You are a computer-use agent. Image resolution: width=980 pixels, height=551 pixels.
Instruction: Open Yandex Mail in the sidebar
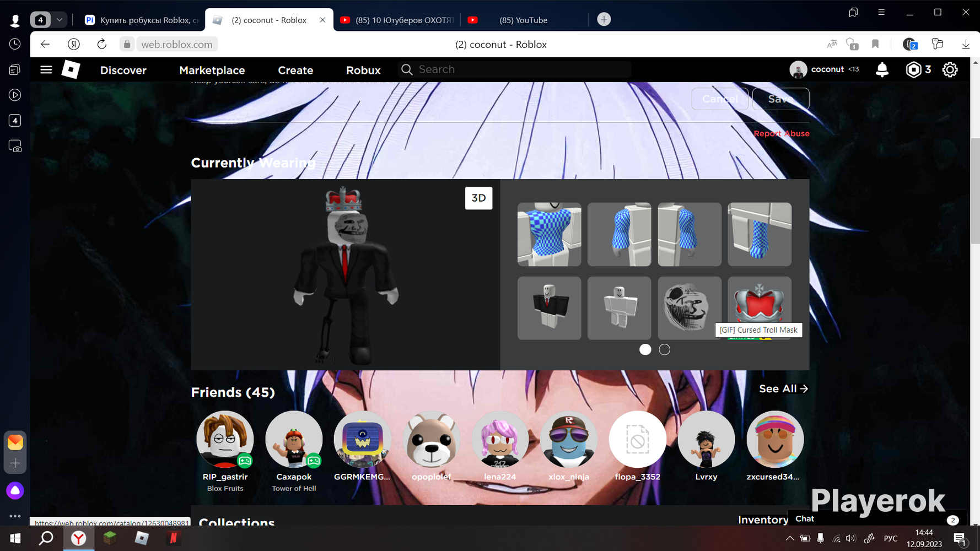(x=15, y=442)
